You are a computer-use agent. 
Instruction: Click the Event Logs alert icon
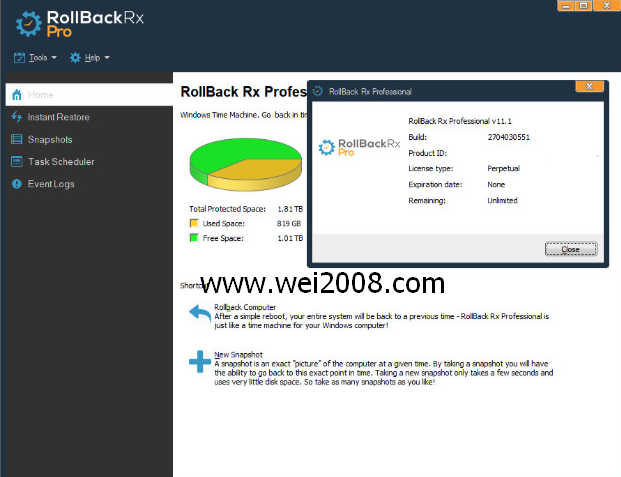click(17, 184)
